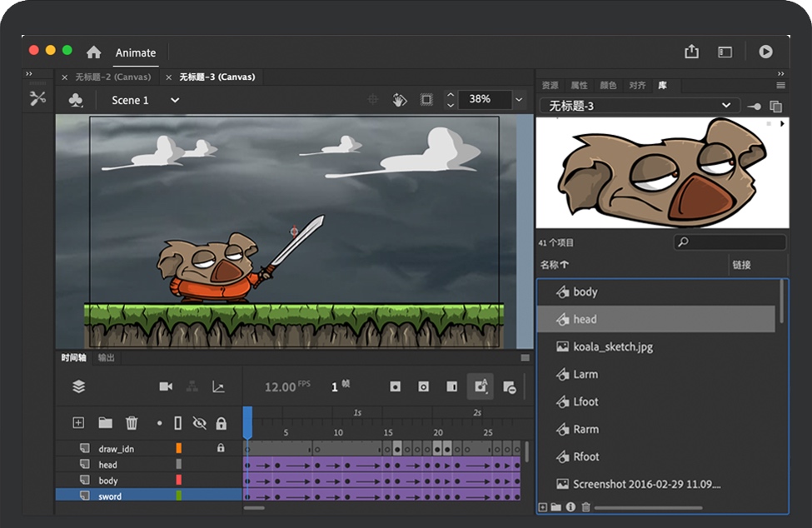Toggle hide-all-layers eye icon
This screenshot has width=812, height=528.
click(199, 423)
